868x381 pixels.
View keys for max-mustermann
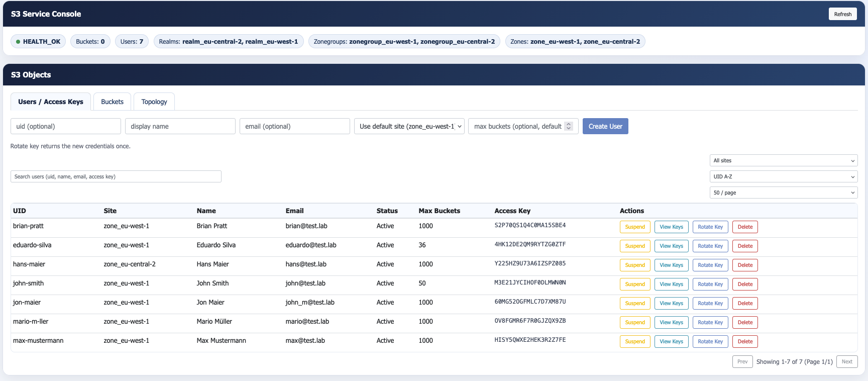671,341
